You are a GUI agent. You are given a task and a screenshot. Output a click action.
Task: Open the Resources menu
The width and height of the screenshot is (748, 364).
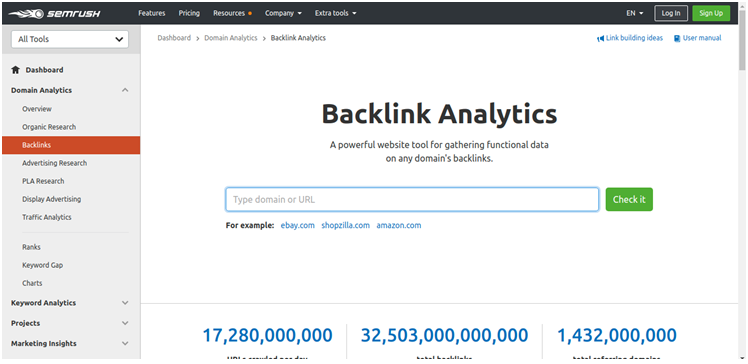[232, 13]
